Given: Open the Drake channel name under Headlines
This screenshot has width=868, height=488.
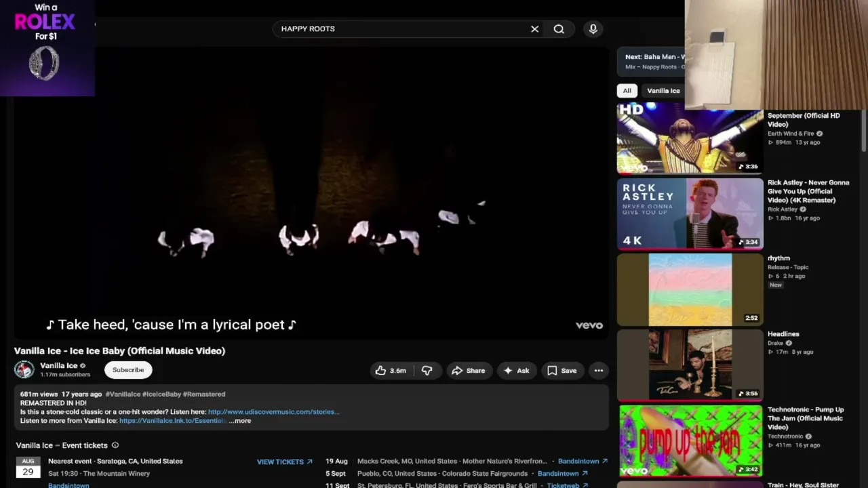Looking at the screenshot, I should pyautogui.click(x=775, y=343).
